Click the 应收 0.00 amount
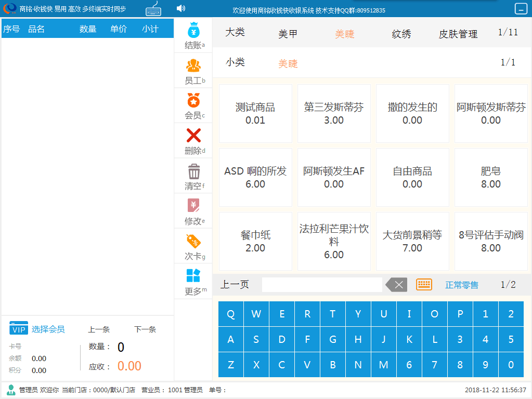 click(129, 366)
